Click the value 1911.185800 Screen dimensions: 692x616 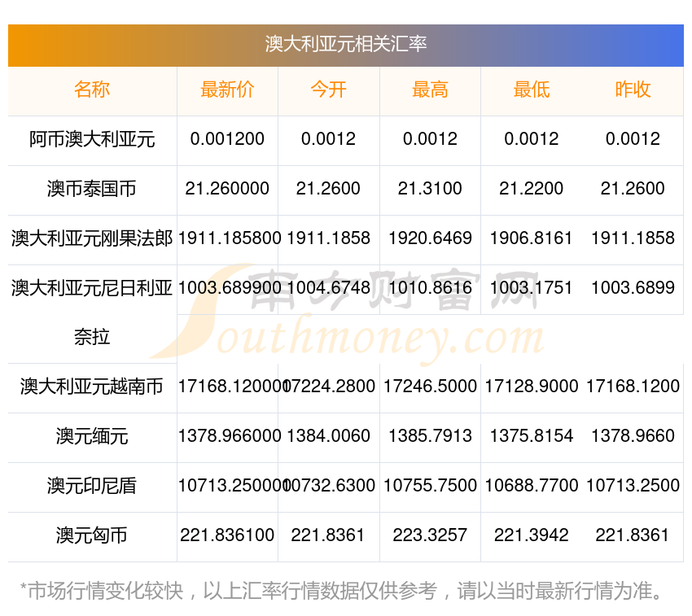(x=230, y=238)
